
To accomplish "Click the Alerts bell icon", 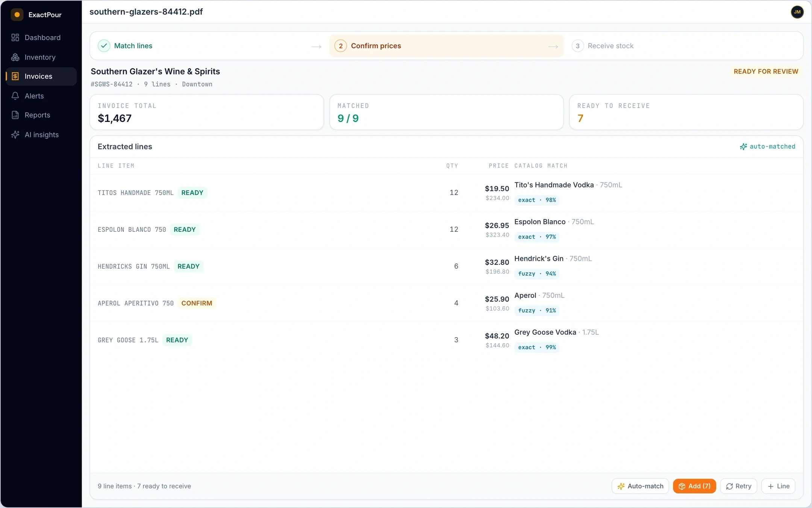I will tap(15, 96).
